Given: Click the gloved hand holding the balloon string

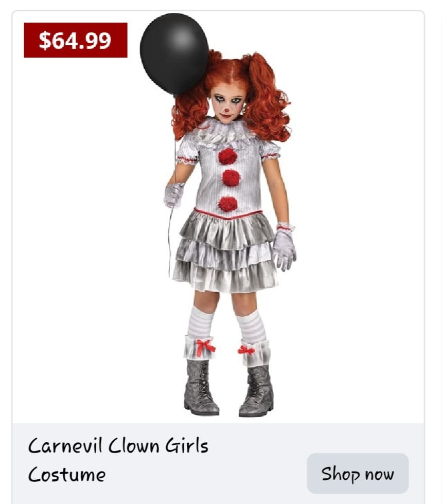Looking at the screenshot, I should (x=173, y=194).
